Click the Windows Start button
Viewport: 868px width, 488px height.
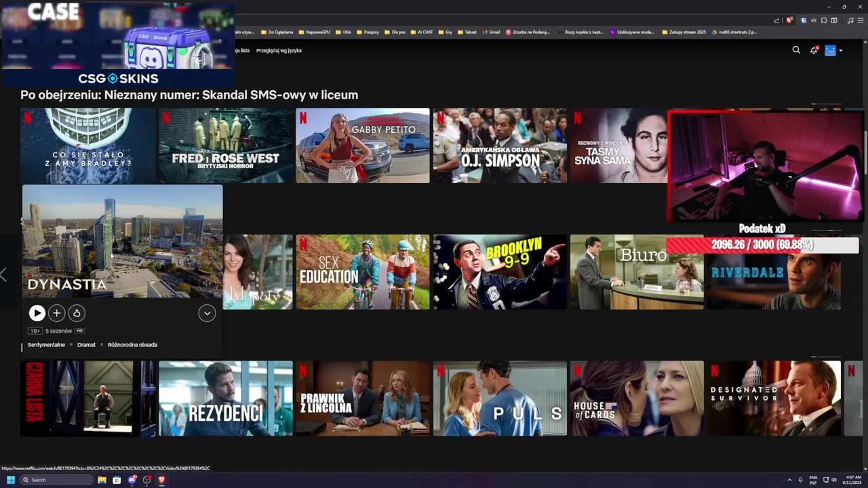point(11,480)
